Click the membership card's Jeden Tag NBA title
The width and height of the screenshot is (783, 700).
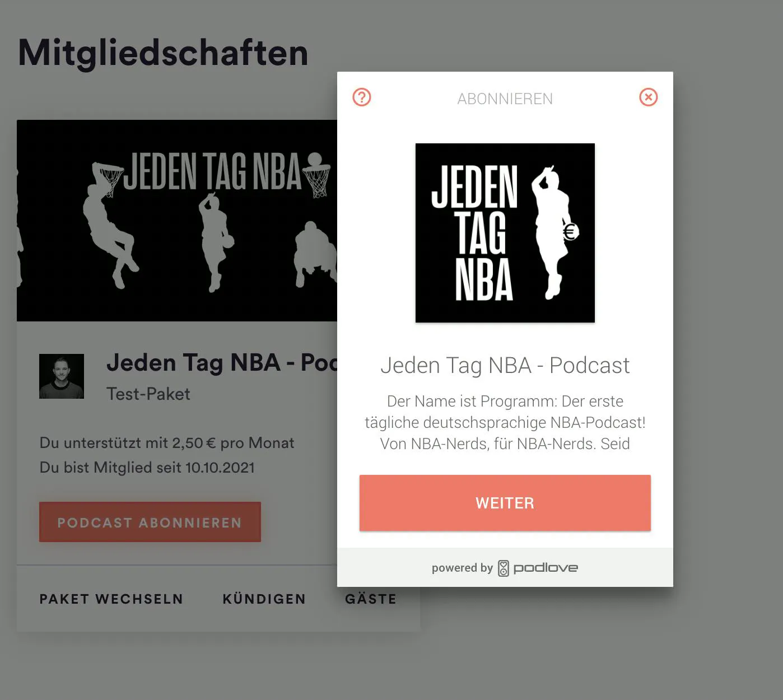pyautogui.click(x=222, y=363)
